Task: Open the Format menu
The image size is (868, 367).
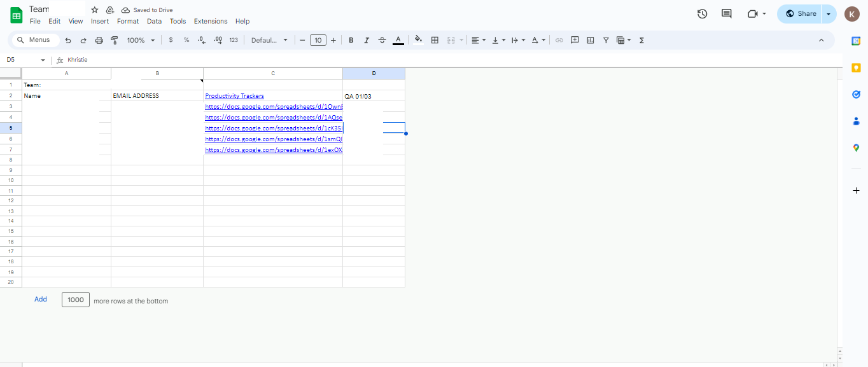Action: (128, 21)
